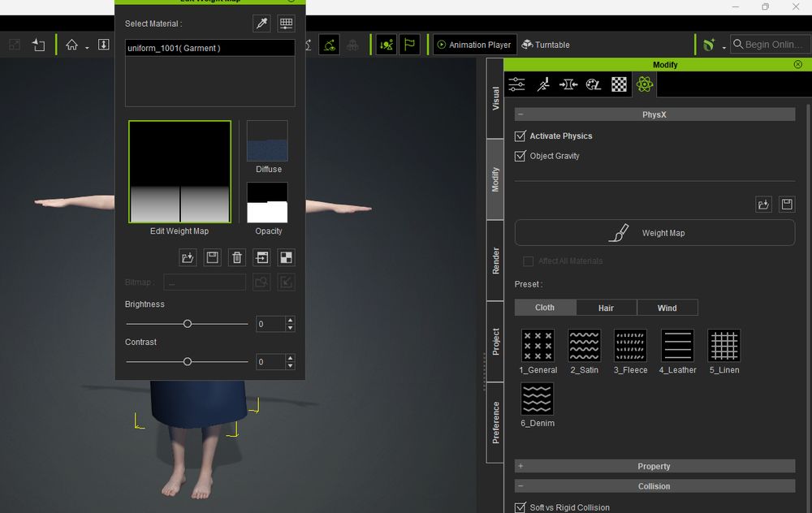Screen dimensions: 812x513
Task: Close the Modify panel with the X icon
Action: [x=797, y=64]
